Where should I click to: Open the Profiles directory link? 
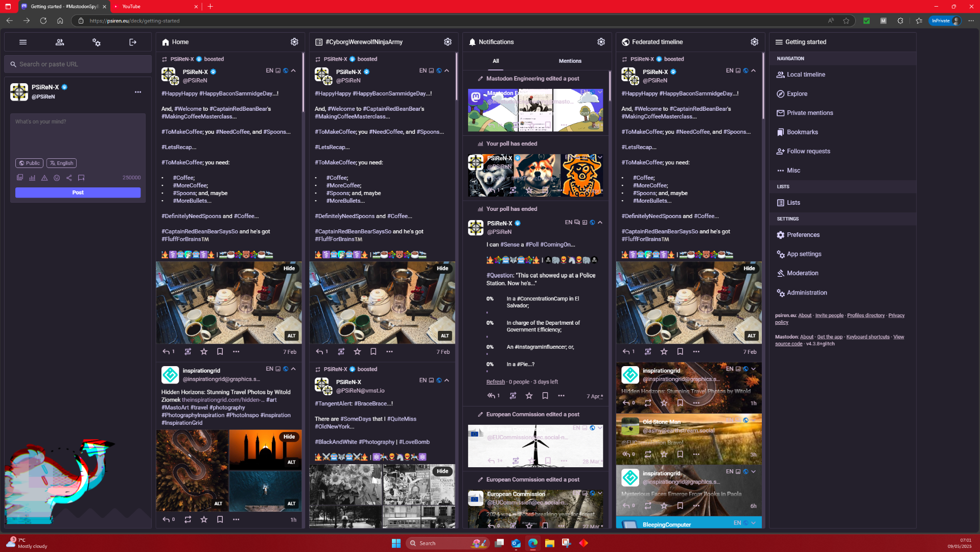[866, 316]
